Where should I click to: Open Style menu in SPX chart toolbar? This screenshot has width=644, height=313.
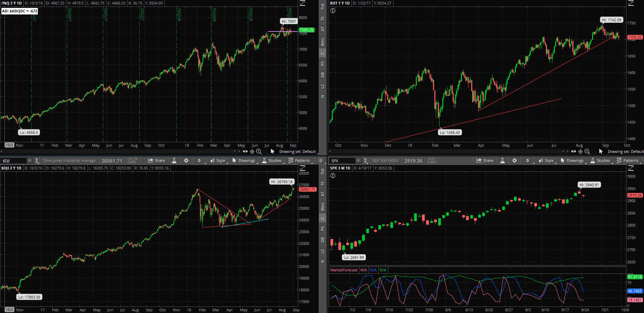[x=546, y=160]
